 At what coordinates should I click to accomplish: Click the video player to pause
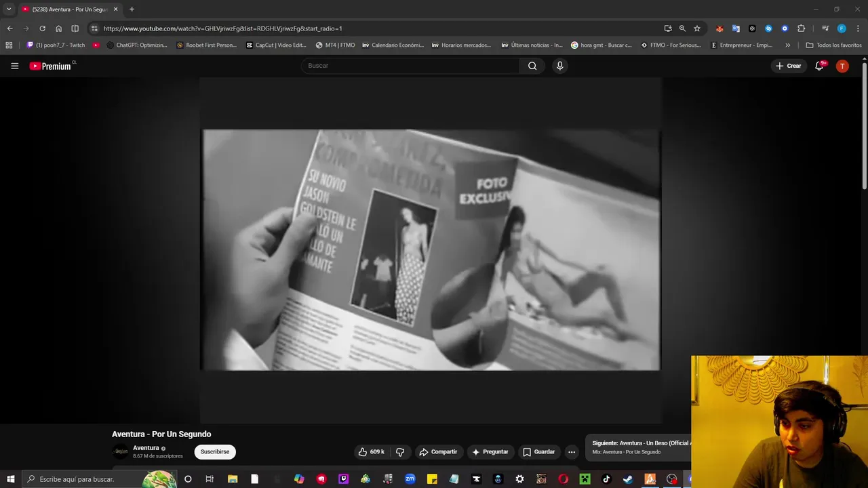point(431,249)
